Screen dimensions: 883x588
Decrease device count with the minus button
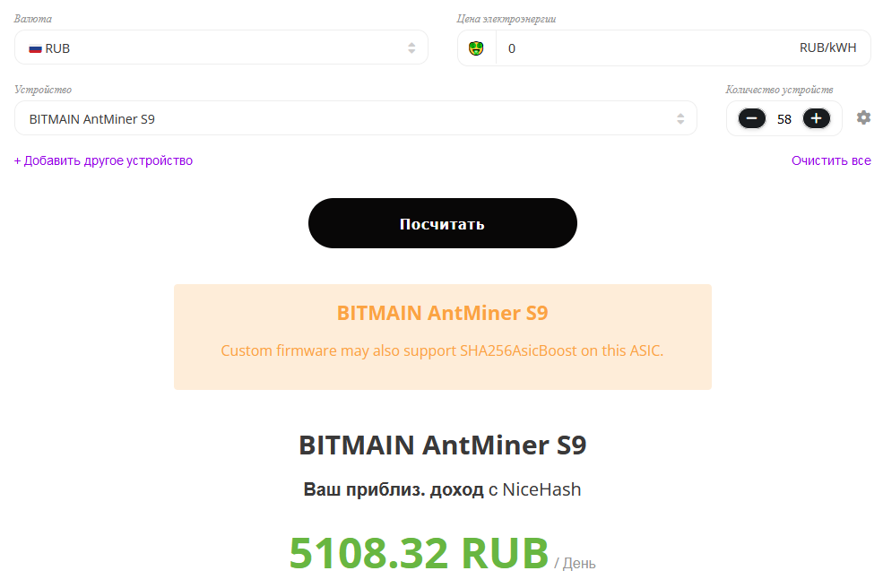pyautogui.click(x=752, y=118)
